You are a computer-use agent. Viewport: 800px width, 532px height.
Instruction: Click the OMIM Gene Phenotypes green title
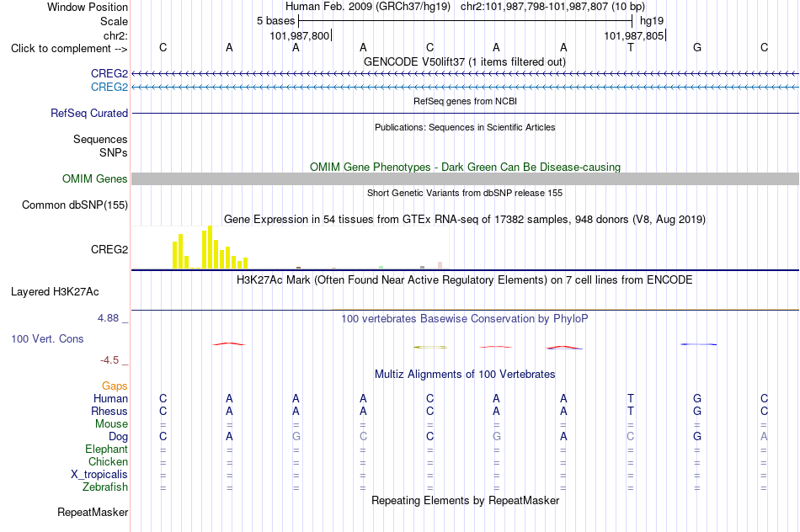point(466,167)
